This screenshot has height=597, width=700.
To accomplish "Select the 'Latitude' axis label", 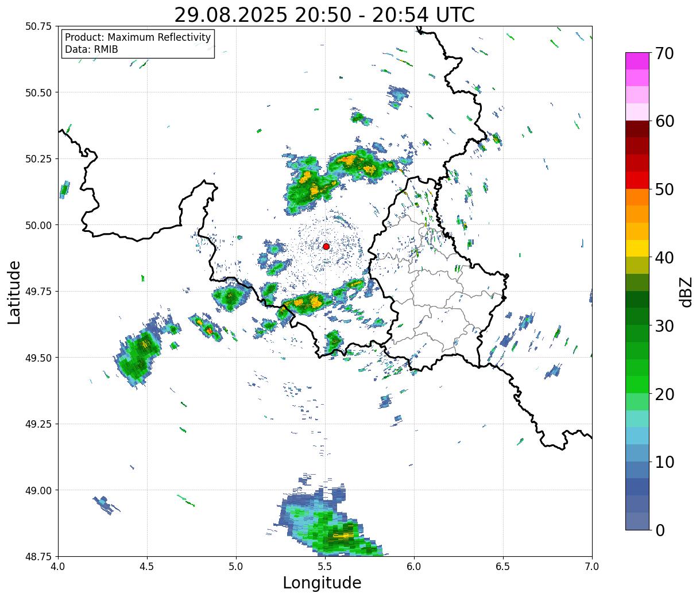I will click(14, 292).
